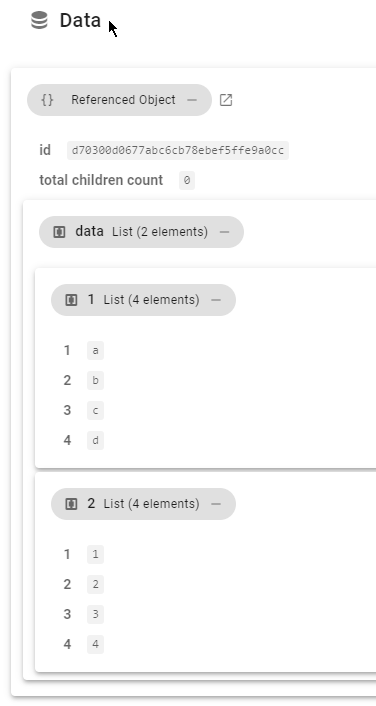This screenshot has width=376, height=706.
Task: Select the object id hash value
Action: tap(178, 150)
